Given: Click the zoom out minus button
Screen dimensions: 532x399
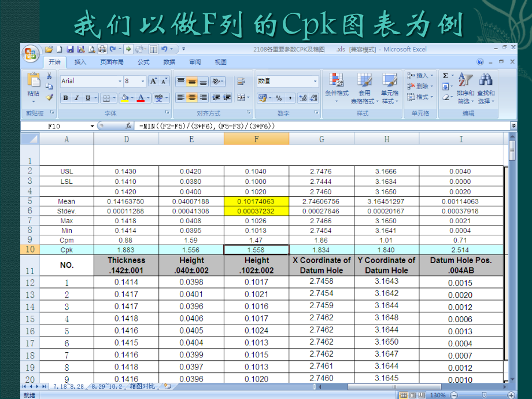Looking at the screenshot, I should point(454,396).
